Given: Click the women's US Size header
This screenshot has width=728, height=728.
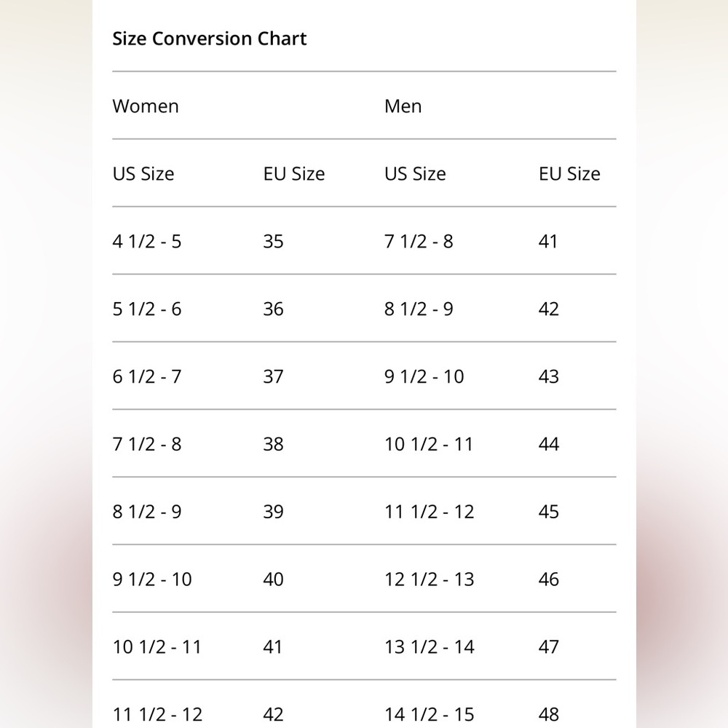Looking at the screenshot, I should click(143, 174).
